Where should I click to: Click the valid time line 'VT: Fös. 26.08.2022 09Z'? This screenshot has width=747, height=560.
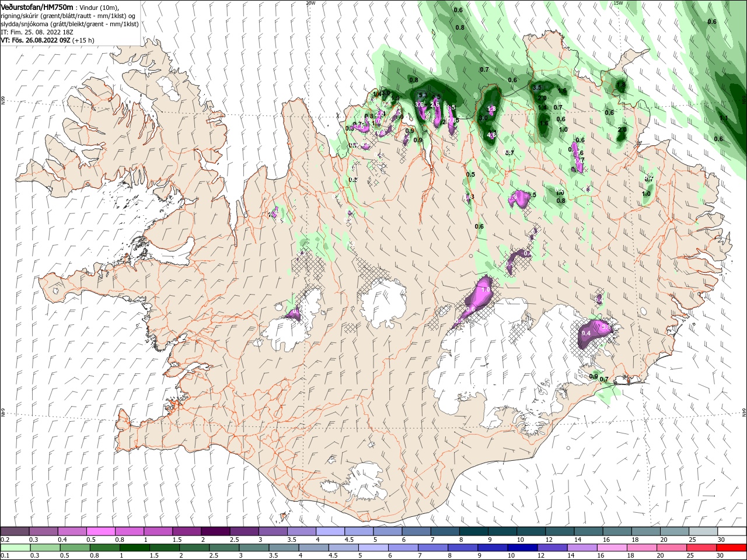pyautogui.click(x=36, y=40)
